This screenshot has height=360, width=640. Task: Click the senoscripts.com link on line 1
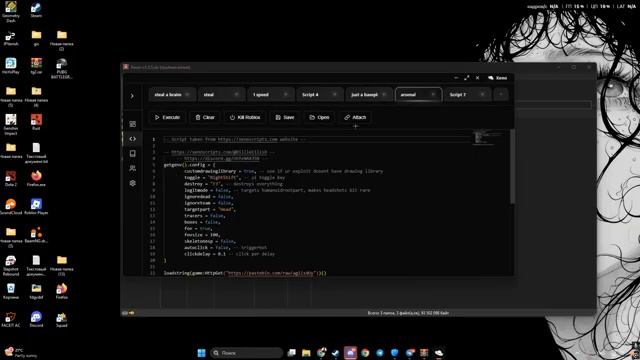(x=247, y=139)
